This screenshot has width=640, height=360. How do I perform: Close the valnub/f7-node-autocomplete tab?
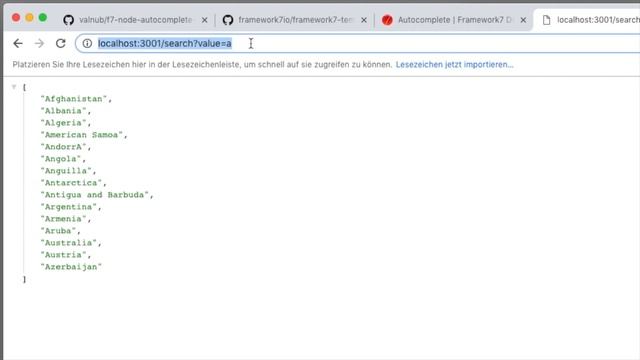[204, 20]
